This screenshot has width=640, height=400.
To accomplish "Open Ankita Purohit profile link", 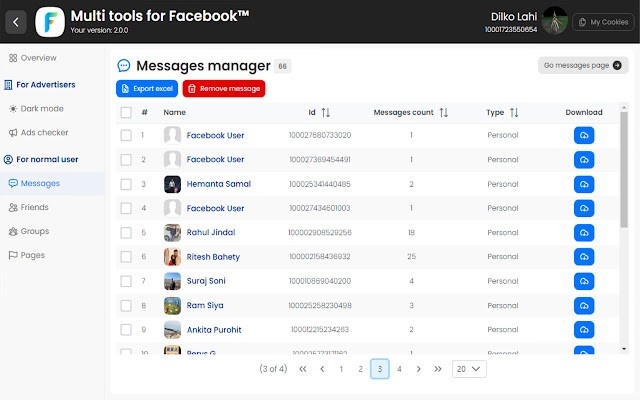I will click(x=214, y=330).
